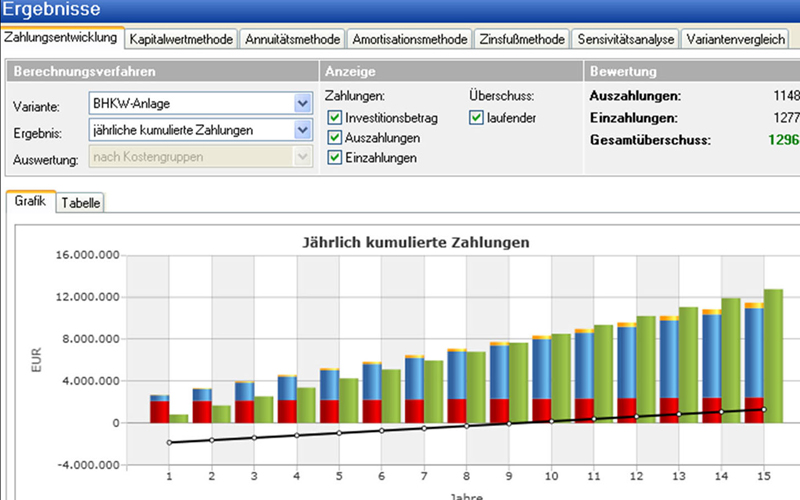Expand the Ergebnis dropdown arrow
Image resolution: width=800 pixels, height=500 pixels.
click(303, 130)
